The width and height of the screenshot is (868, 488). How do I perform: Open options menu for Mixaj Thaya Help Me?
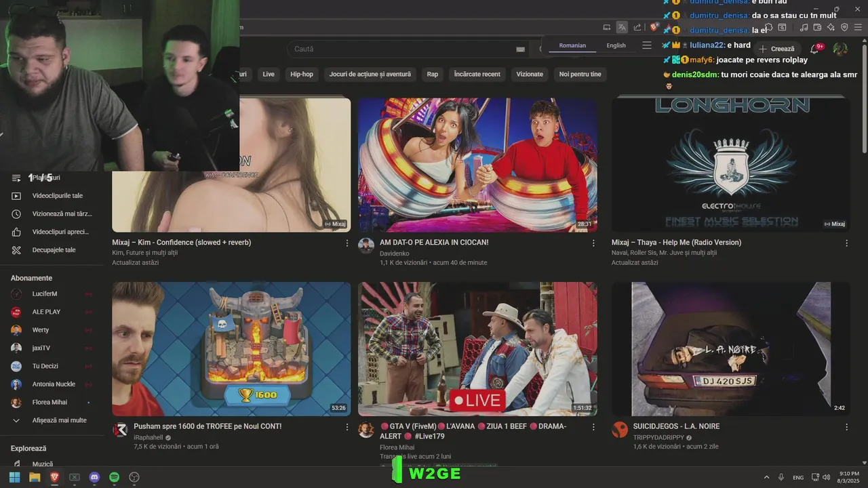pos(846,243)
